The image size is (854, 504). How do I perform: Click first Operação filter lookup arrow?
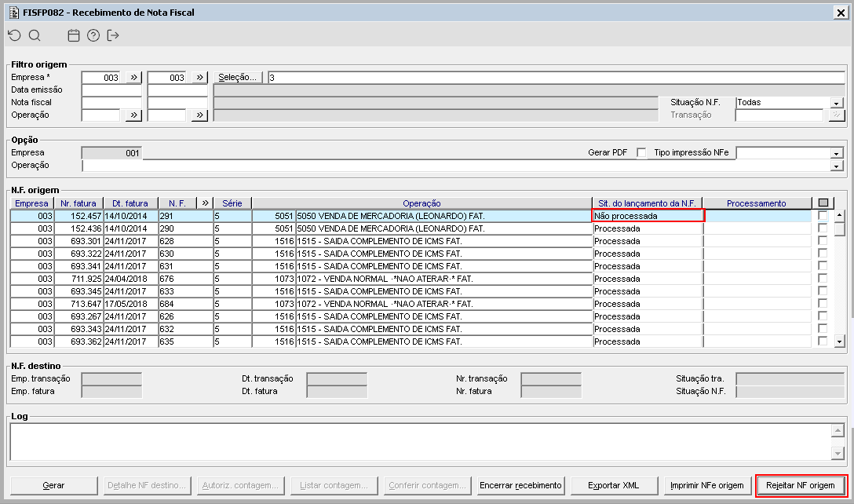click(x=133, y=115)
